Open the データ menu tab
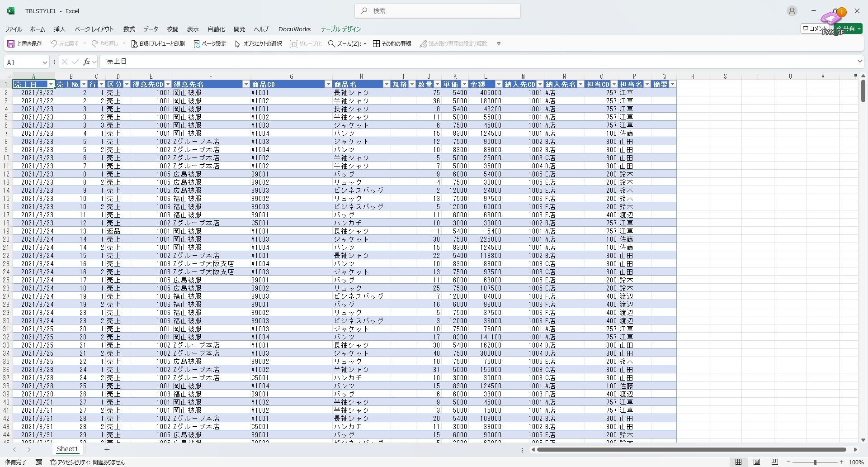The width and height of the screenshot is (868, 467). [151, 29]
